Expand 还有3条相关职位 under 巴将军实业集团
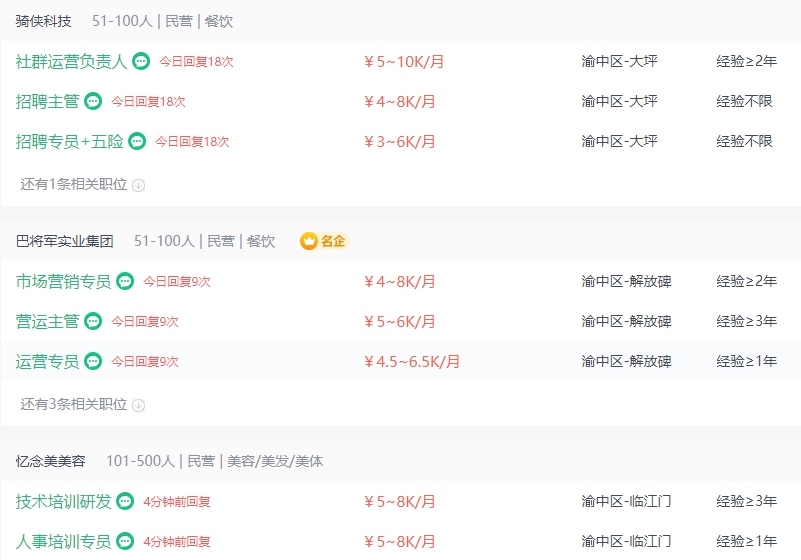This screenshot has width=801, height=560. click(x=82, y=405)
